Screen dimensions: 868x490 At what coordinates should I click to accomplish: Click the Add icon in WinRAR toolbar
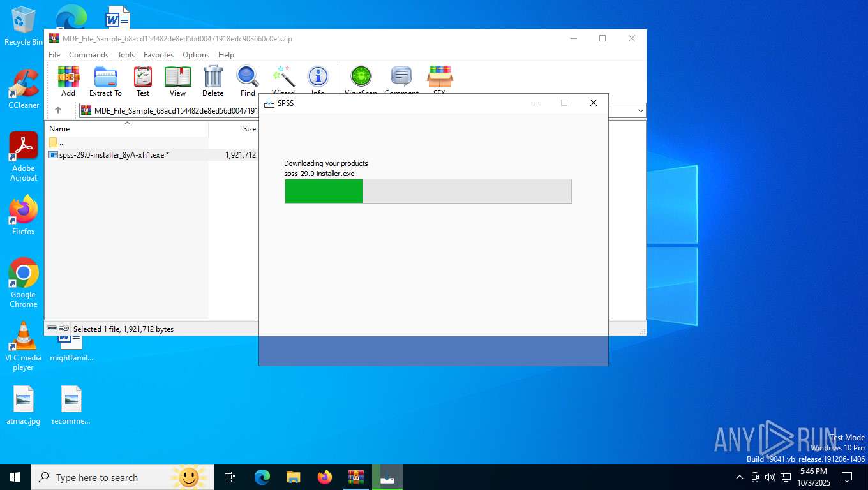click(x=68, y=81)
